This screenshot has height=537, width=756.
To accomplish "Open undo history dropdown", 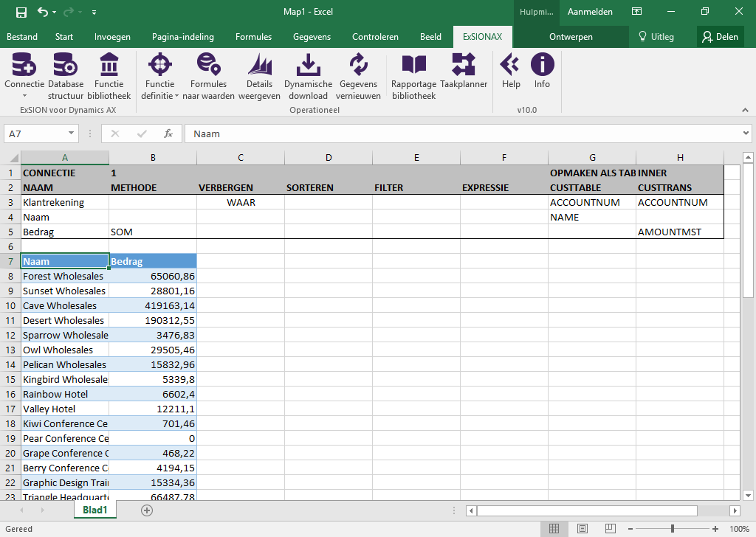I will click(54, 12).
